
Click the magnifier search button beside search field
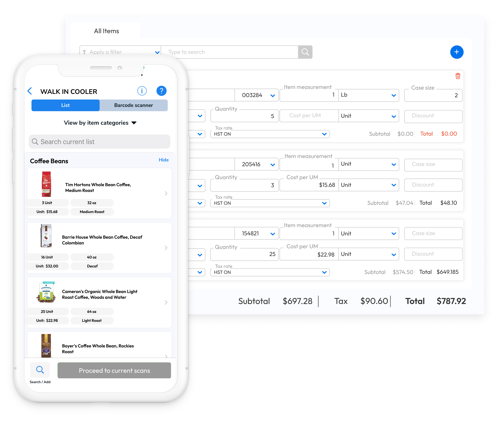(305, 52)
